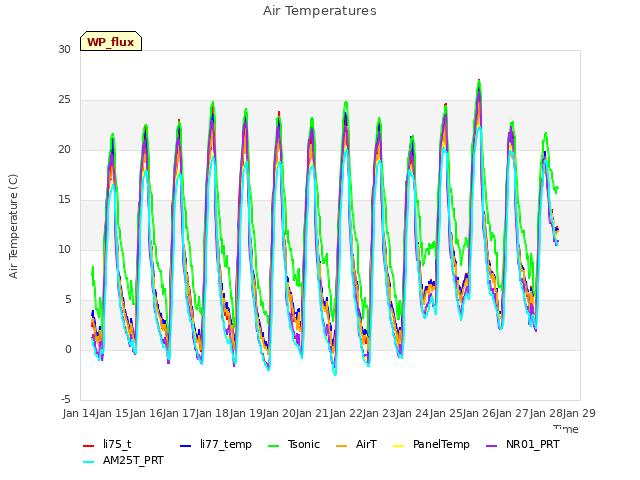640x480 pixels.
Task: Click the Jan 22 x-axis tick label
Action: tap(346, 413)
